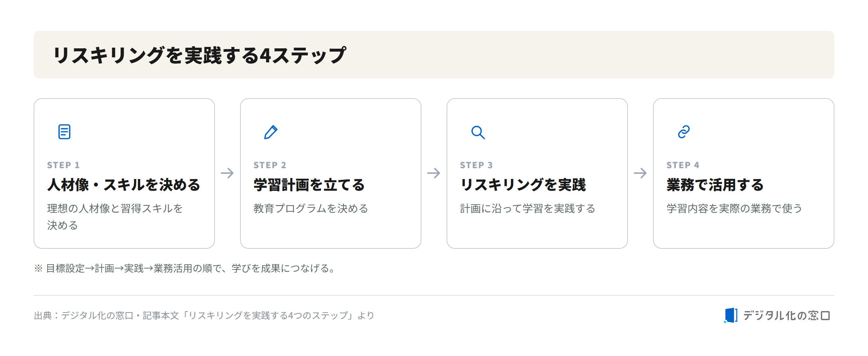This screenshot has height=356, width=868.
Task: Click the blue デジタル化の窓口 logo icon
Action: [731, 315]
